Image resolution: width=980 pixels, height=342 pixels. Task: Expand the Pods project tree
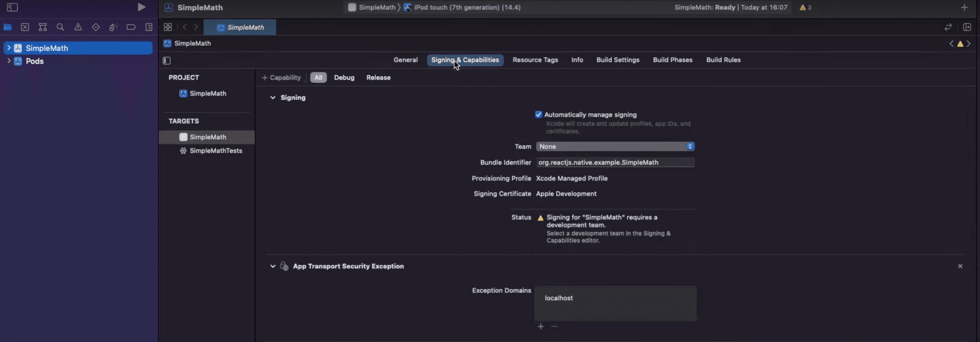coord(9,61)
